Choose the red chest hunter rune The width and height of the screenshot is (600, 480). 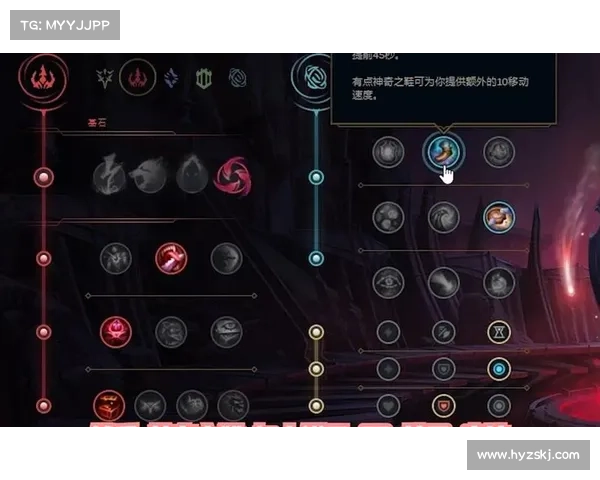point(109,406)
